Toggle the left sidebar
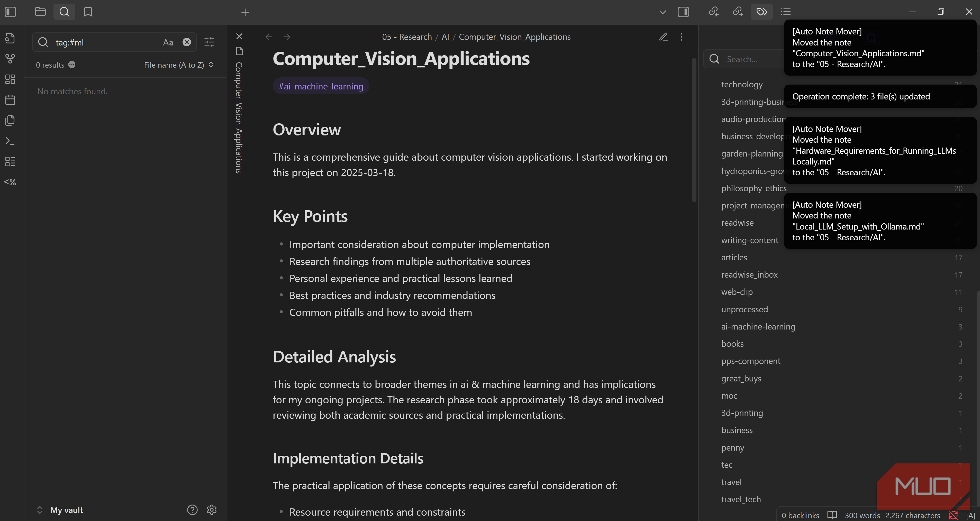980x521 pixels. coord(11,12)
